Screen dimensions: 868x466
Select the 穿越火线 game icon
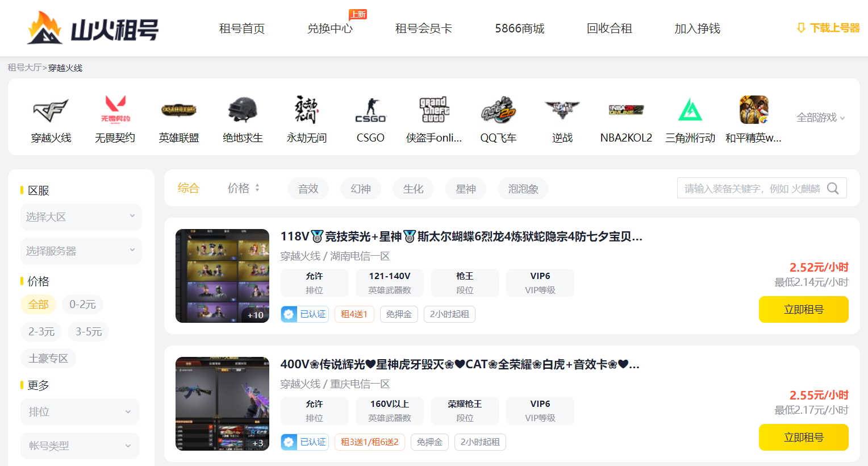point(51,110)
